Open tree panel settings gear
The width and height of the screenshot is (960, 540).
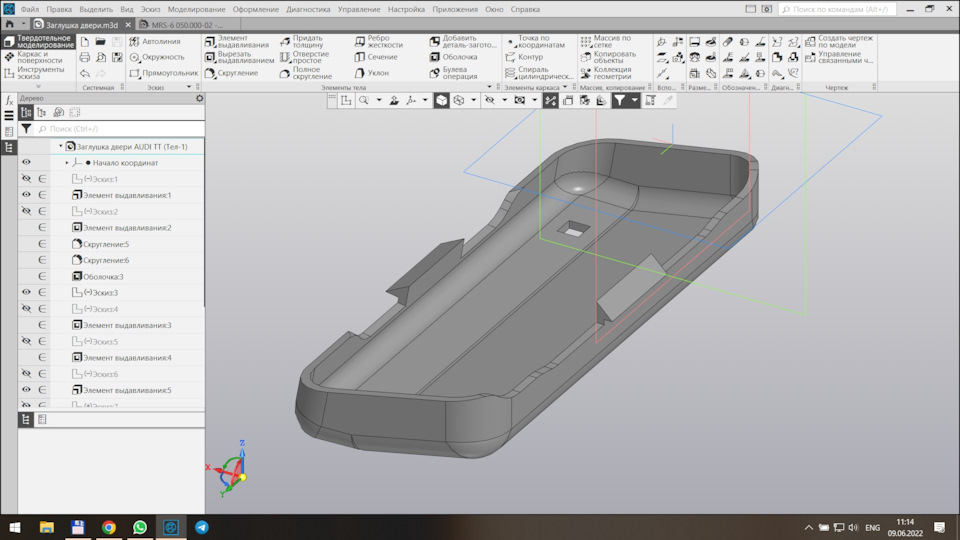tap(199, 98)
